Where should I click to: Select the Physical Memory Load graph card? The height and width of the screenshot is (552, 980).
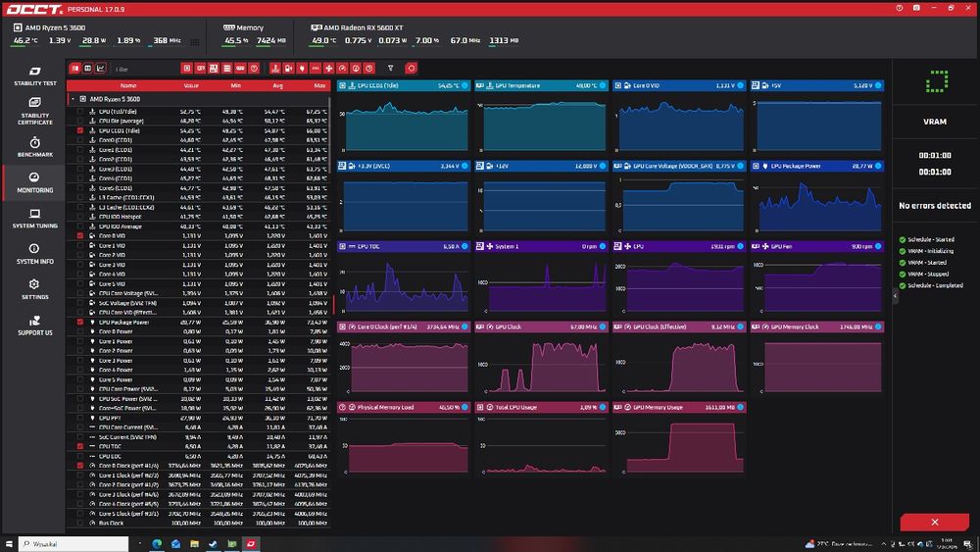tap(404, 439)
